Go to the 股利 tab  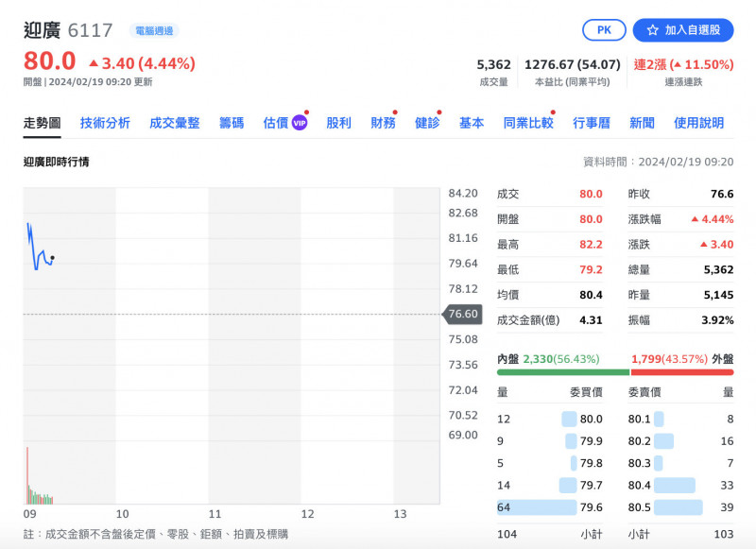tap(338, 124)
